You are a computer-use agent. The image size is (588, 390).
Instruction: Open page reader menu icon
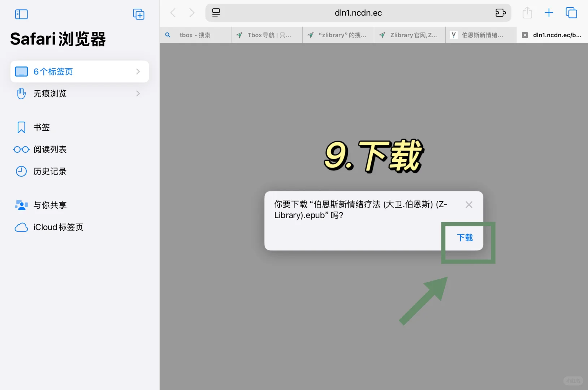[x=216, y=13]
